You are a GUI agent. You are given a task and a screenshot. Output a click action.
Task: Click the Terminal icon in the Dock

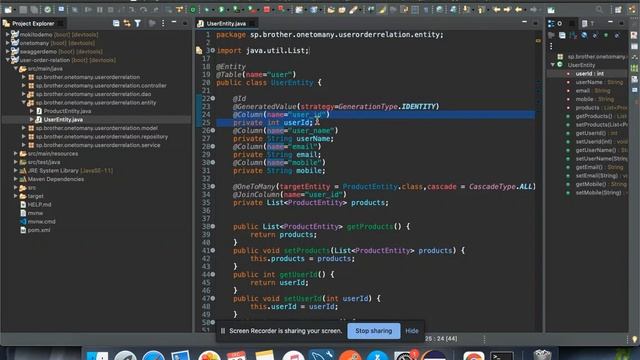click(502, 356)
